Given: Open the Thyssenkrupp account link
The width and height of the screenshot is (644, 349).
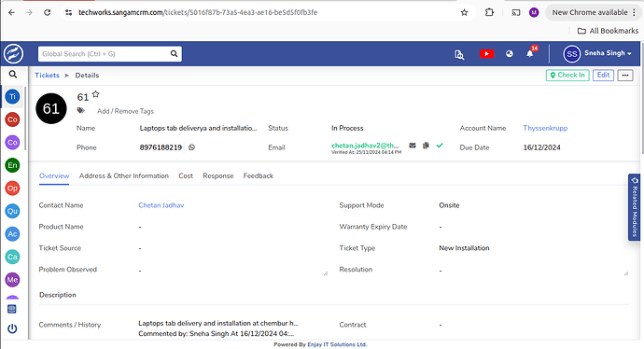Looking at the screenshot, I should click(545, 128).
